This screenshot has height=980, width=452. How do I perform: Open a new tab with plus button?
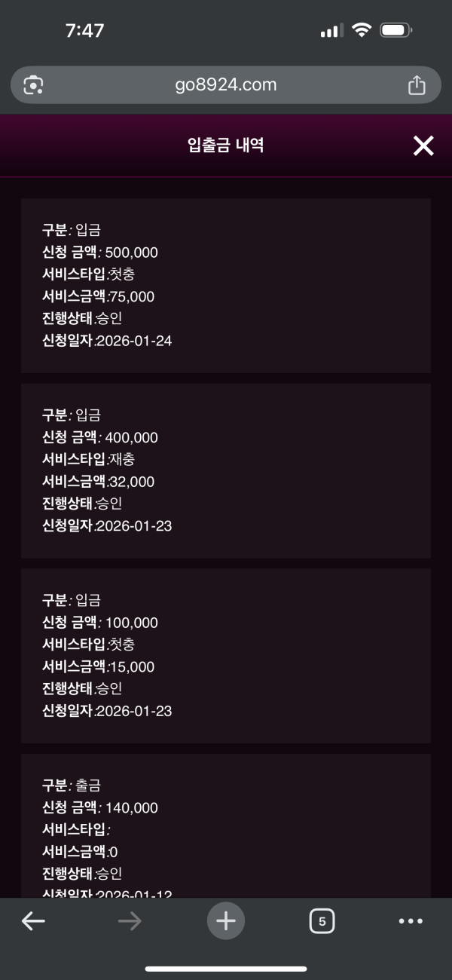tap(226, 921)
